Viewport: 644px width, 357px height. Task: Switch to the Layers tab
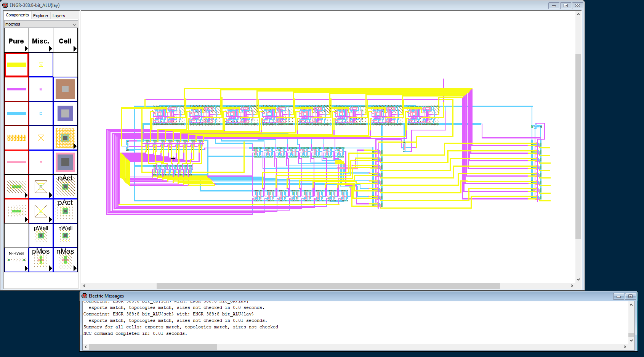click(59, 16)
